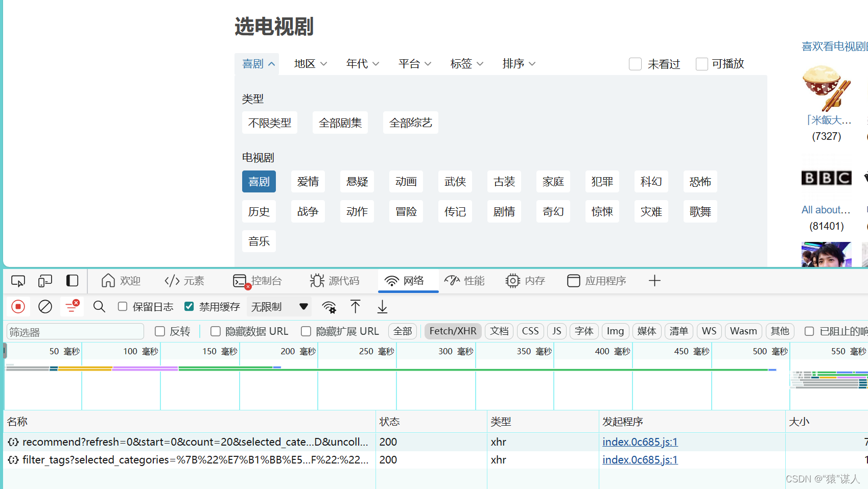868x489 pixels.
Task: Check the 可播放 checkbox
Action: point(702,64)
